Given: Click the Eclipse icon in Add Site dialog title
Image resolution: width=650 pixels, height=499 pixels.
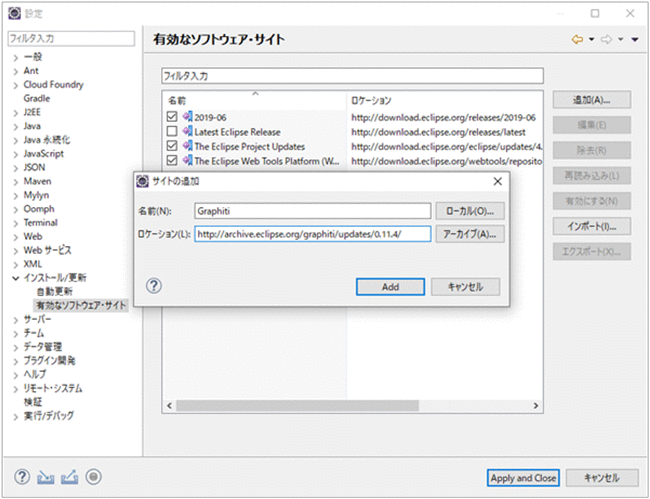Looking at the screenshot, I should click(x=142, y=181).
